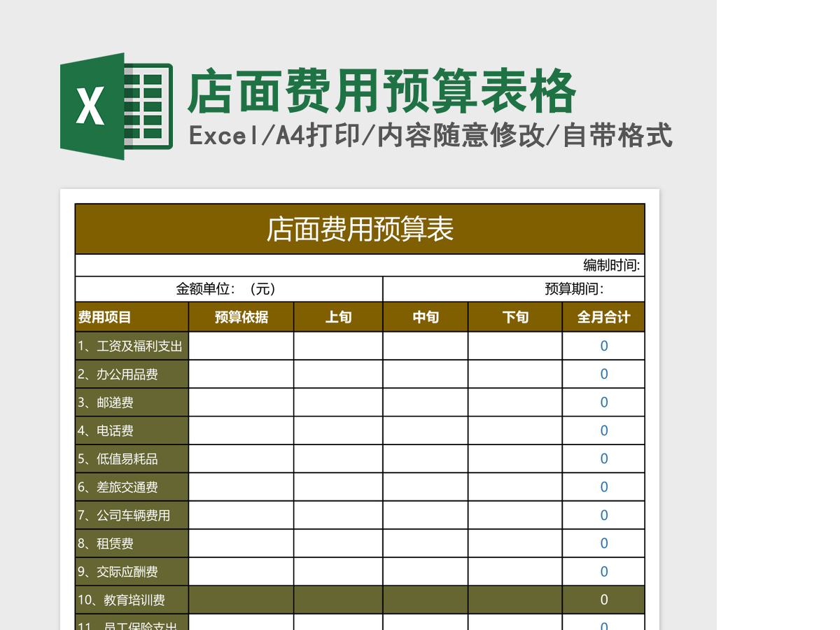This screenshot has height=630, width=840.
Task: Select the 中旬 column header
Action: pyautogui.click(x=426, y=317)
